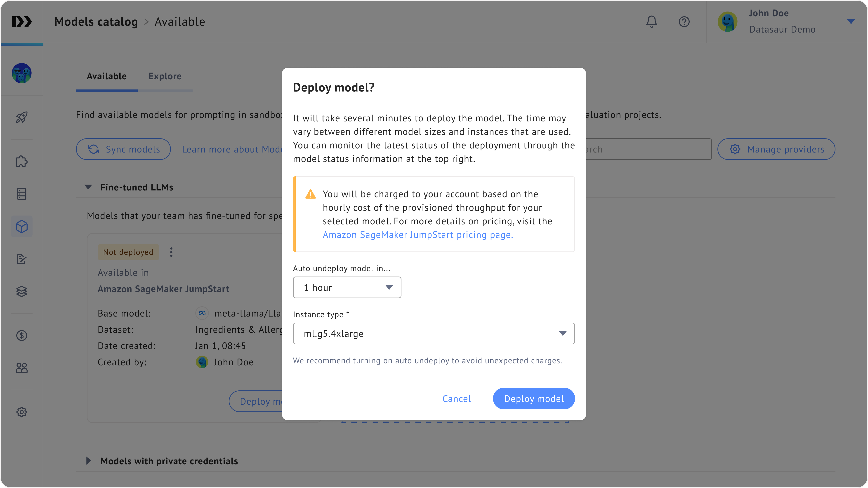Click the blue Deploy model button
The image size is (868, 488).
(533, 399)
